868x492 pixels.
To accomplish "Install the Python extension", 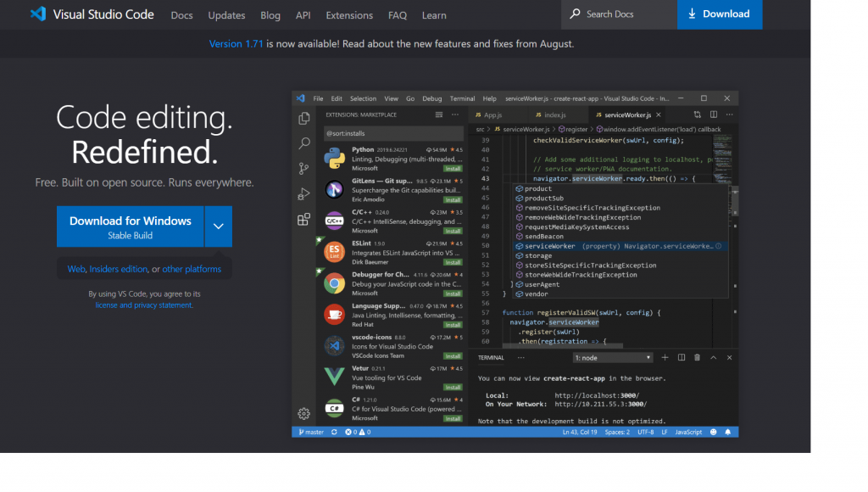I will [453, 169].
